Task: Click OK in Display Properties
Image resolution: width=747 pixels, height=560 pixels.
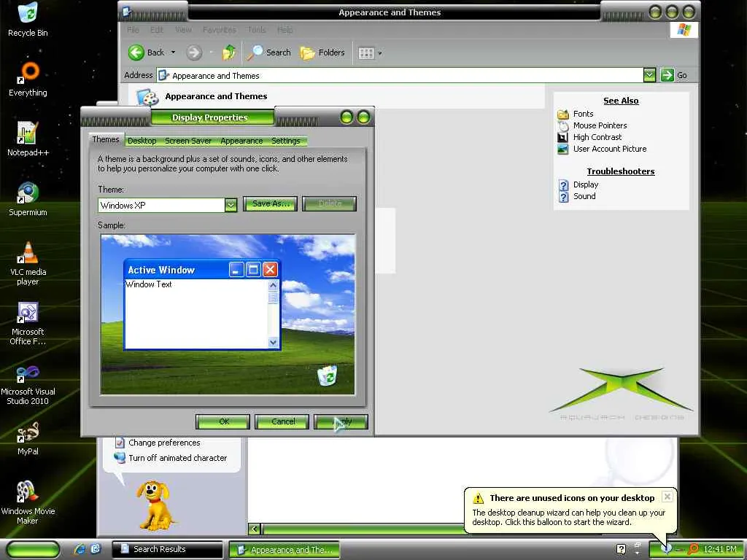Action: 223,422
